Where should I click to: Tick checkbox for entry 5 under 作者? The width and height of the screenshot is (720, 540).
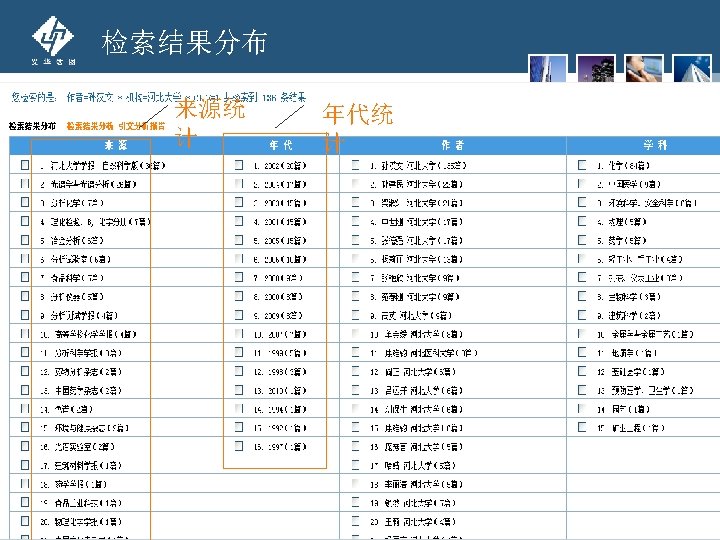355,240
